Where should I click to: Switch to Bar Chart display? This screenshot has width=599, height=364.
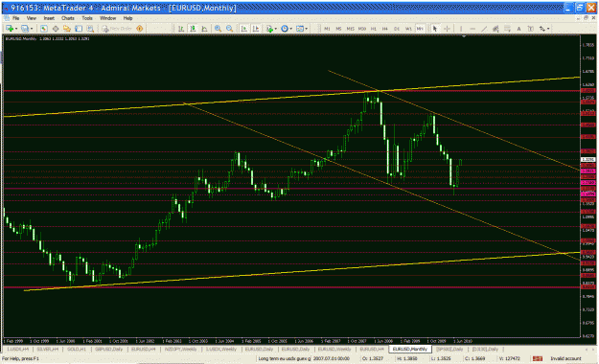[181, 29]
